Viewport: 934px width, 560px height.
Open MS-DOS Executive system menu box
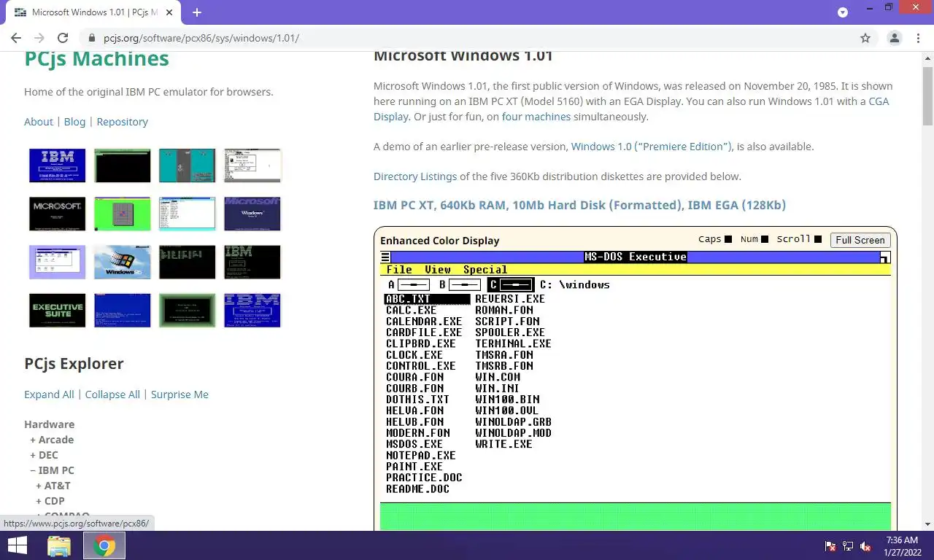385,257
